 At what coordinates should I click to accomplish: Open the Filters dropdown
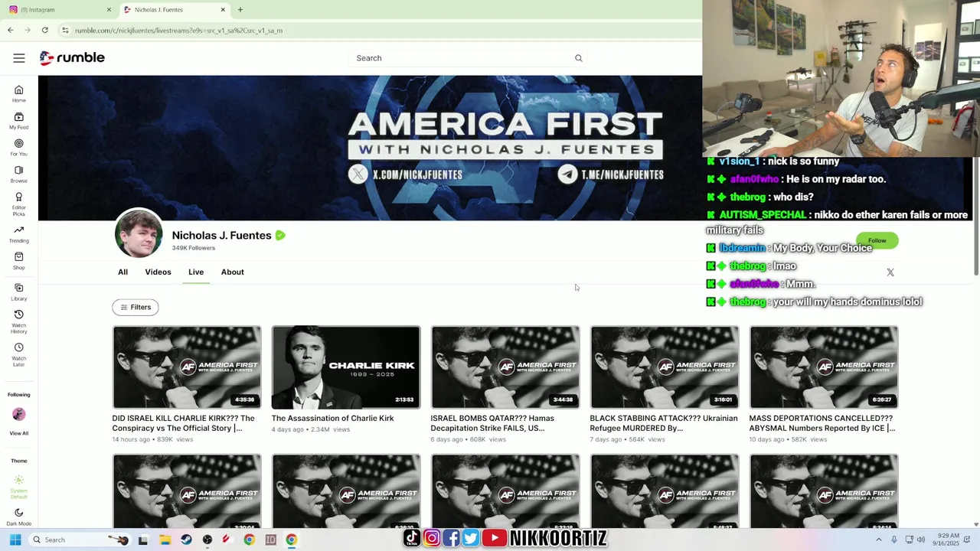click(136, 307)
